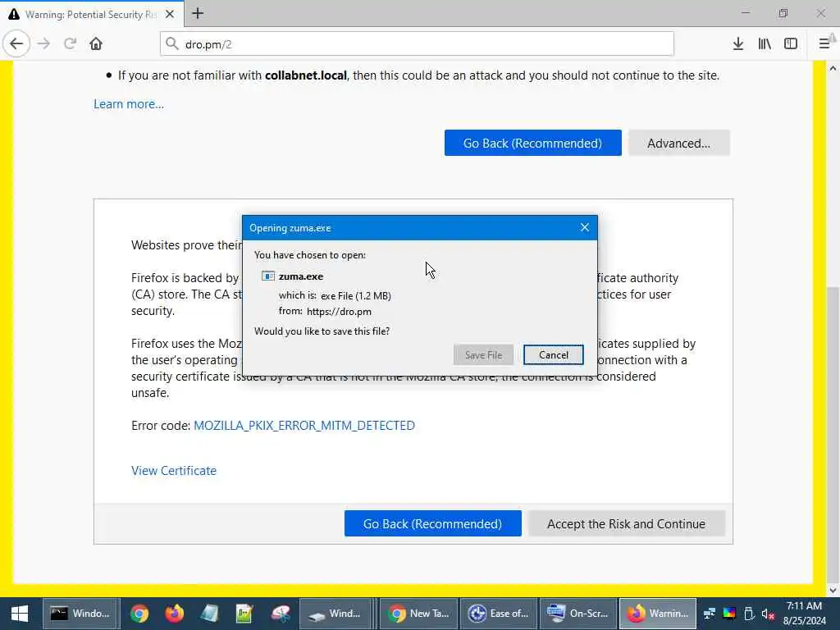
Task: Open the Library icon in the toolbar
Action: click(x=765, y=43)
